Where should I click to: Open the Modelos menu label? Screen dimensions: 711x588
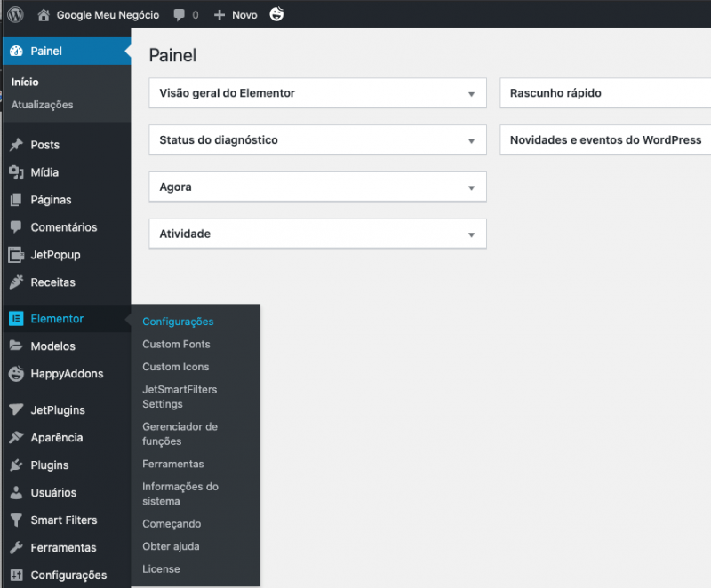tap(53, 346)
